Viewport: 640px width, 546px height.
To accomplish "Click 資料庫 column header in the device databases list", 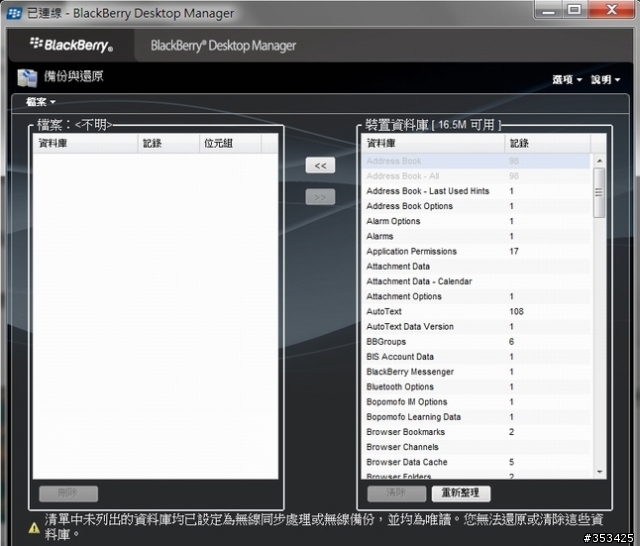I will (x=433, y=143).
